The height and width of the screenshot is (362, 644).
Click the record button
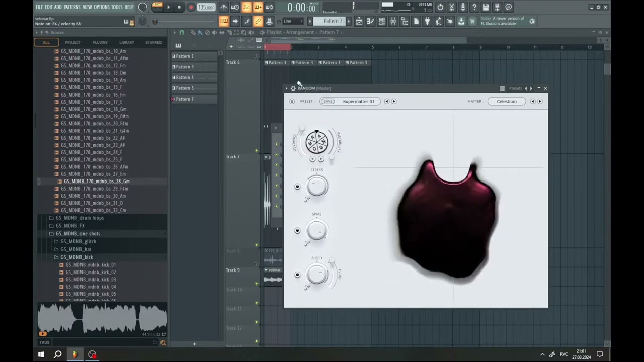point(191,7)
